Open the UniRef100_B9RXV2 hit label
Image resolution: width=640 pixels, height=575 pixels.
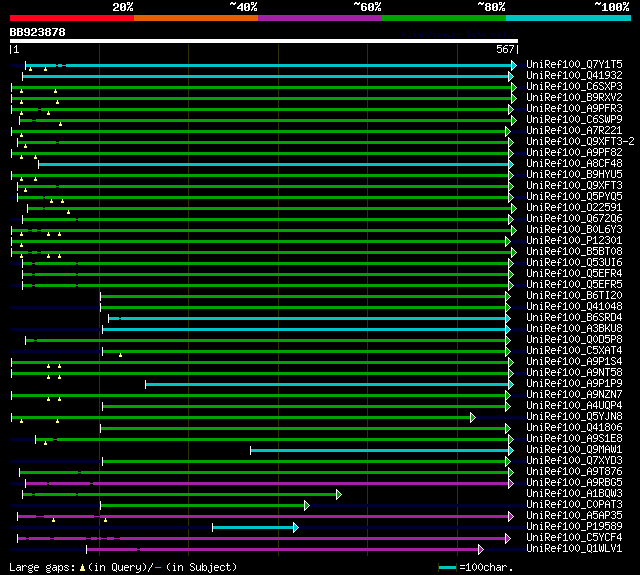pos(574,97)
